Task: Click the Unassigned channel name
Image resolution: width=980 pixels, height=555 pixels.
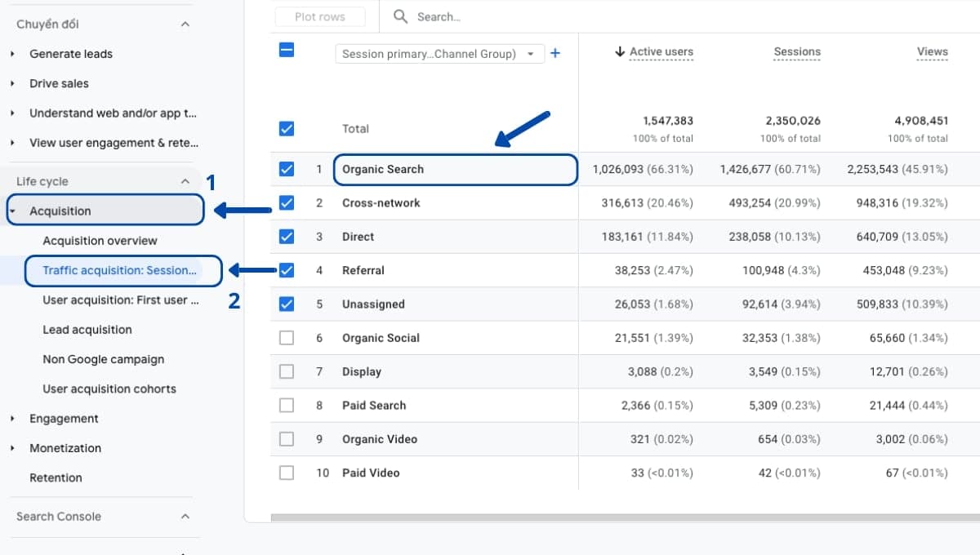Action: pos(373,304)
